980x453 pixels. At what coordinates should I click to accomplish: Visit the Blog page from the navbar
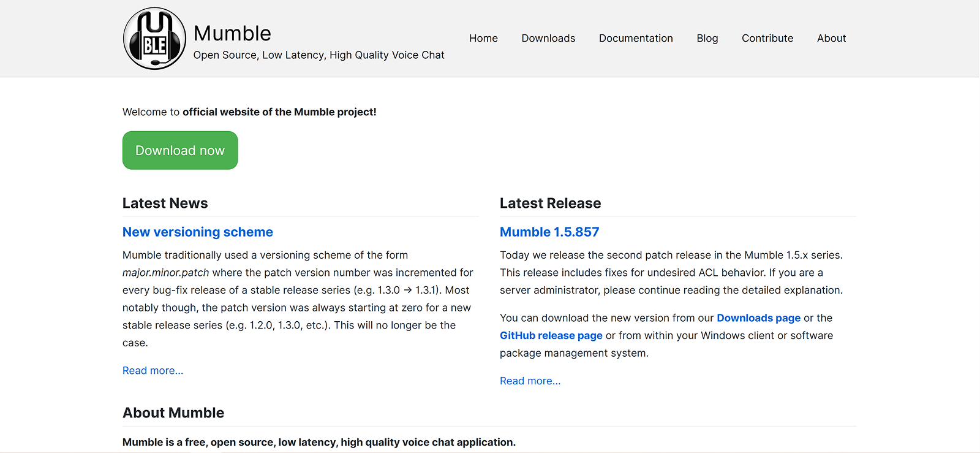coord(707,38)
